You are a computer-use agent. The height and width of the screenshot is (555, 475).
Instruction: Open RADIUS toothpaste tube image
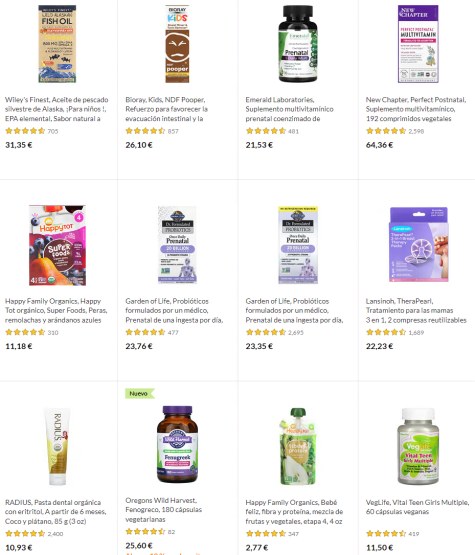57,446
